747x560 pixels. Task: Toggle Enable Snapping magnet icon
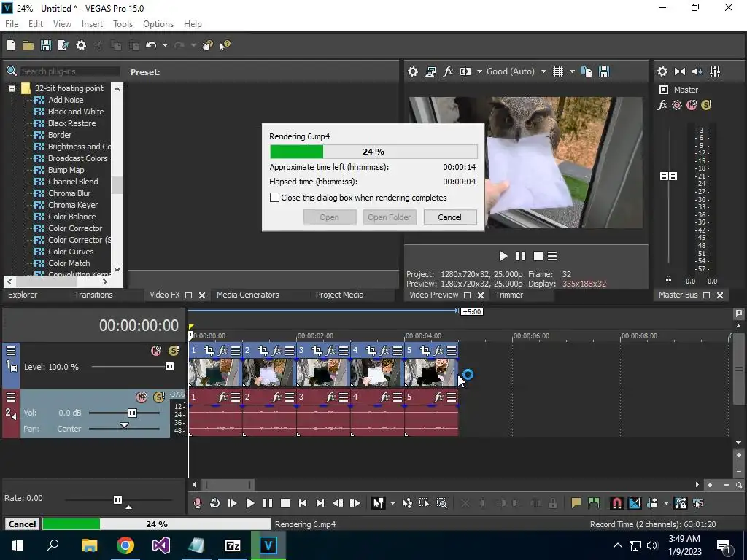[x=616, y=503]
